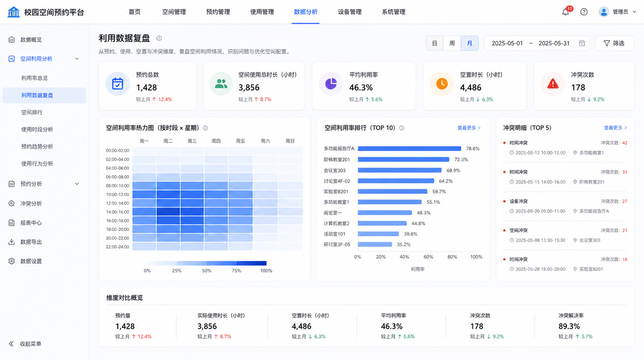Click the end date 2025-05-31 field
The height and width of the screenshot is (360, 644).
click(553, 43)
